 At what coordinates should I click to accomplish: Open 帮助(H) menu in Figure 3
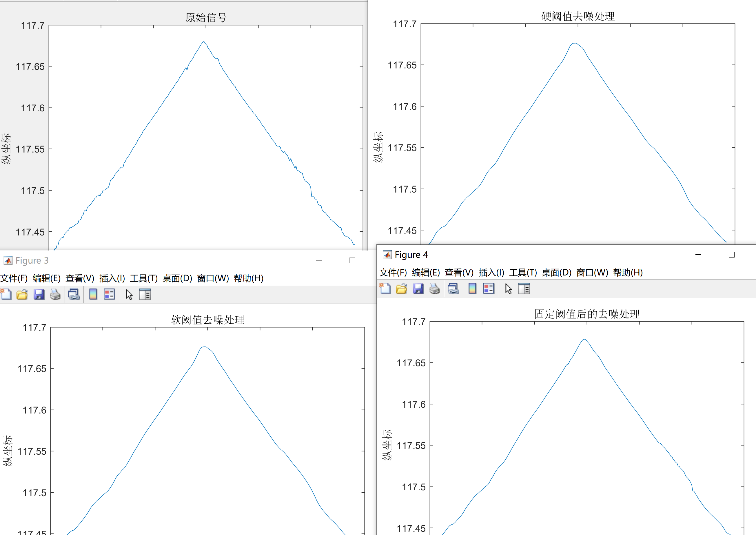[x=249, y=278]
